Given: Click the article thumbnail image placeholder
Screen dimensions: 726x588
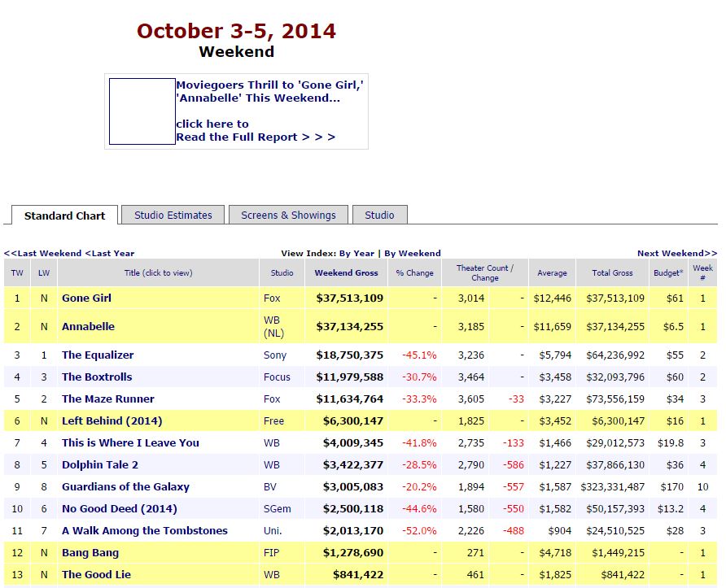Looking at the screenshot, I should (142, 111).
